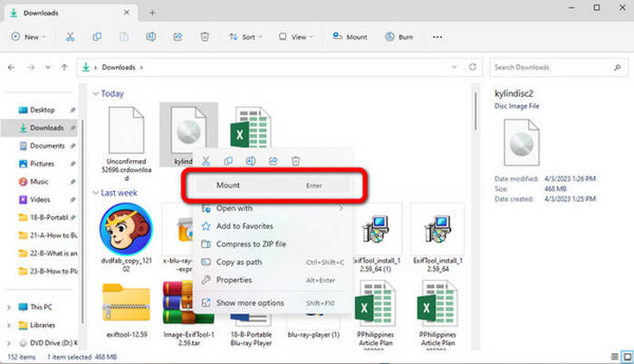The height and width of the screenshot is (364, 634).
Task: Go back with the back arrow
Action: [11, 67]
